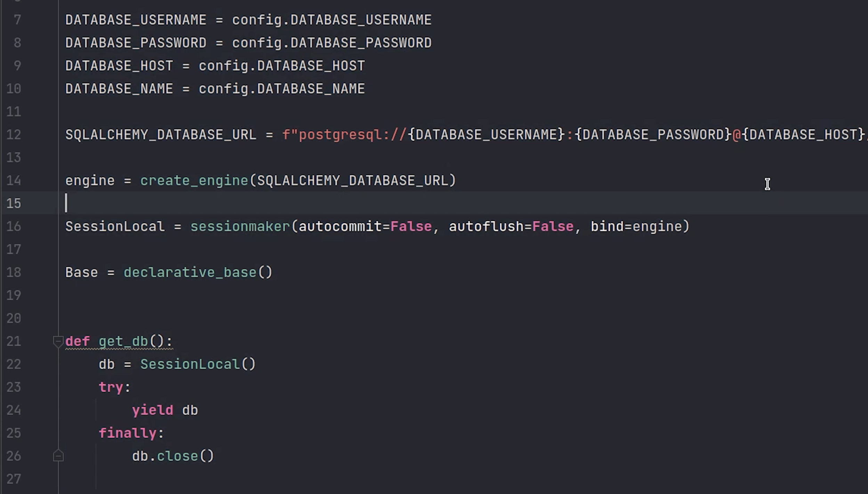Click {DATABASE_PASSWORD} placeholder in the URL string
The height and width of the screenshot is (494, 868).
653,135
